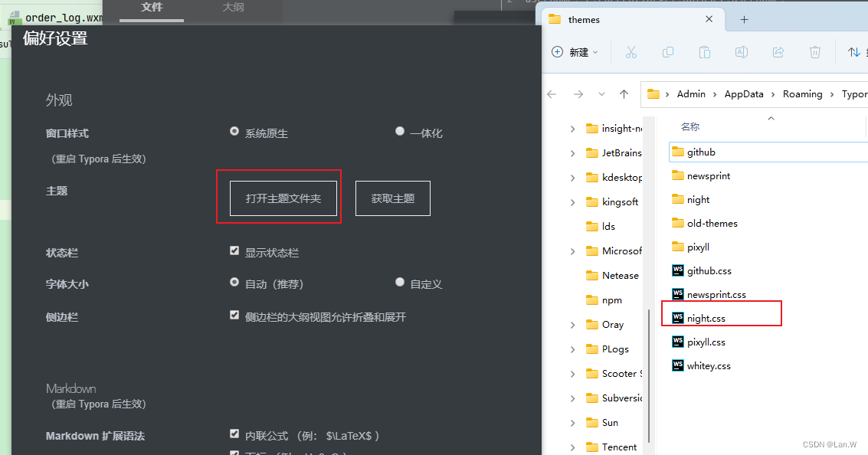Click Copy icon in Explorer toolbar

click(667, 52)
